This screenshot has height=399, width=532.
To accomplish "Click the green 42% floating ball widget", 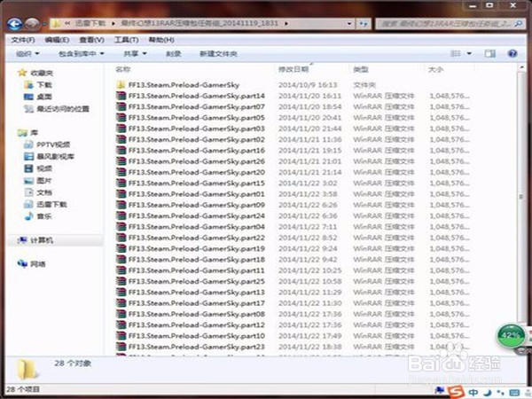I will click(x=511, y=335).
